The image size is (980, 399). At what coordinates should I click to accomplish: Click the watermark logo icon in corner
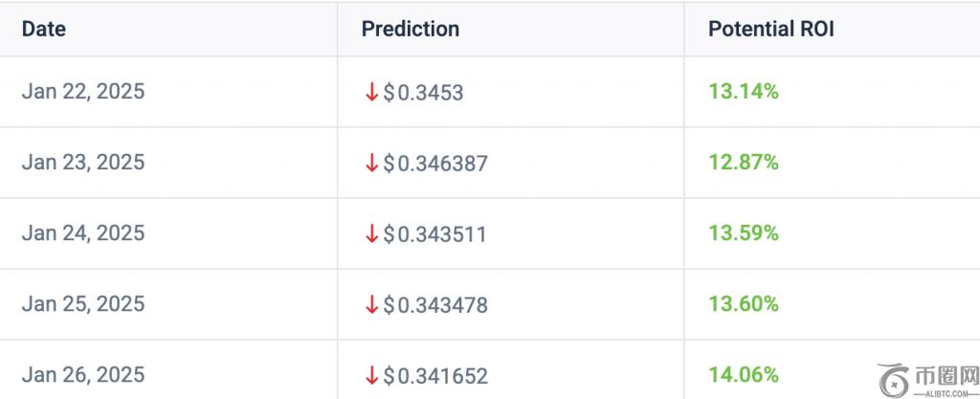[x=893, y=379]
